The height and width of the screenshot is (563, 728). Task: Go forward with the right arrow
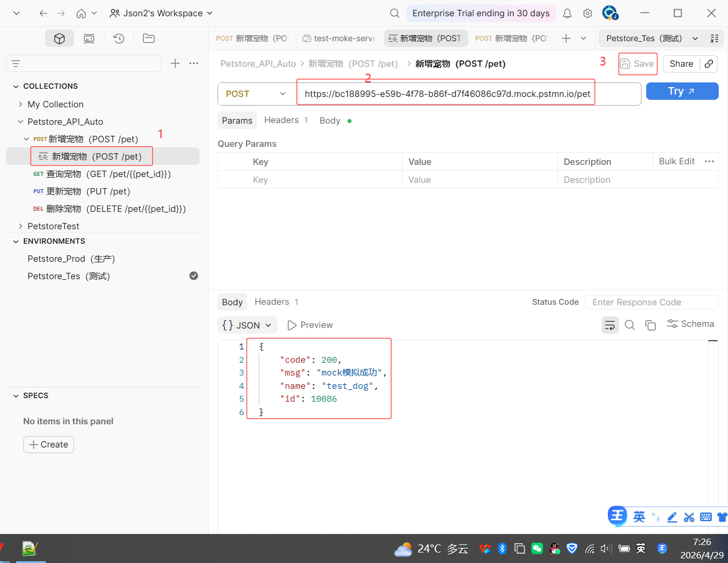61,13
